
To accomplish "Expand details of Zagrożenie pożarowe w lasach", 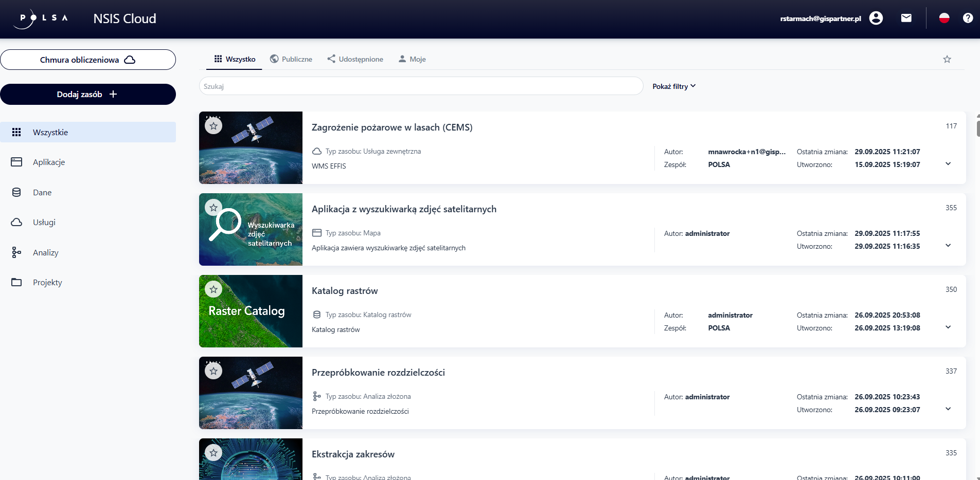I will [948, 164].
